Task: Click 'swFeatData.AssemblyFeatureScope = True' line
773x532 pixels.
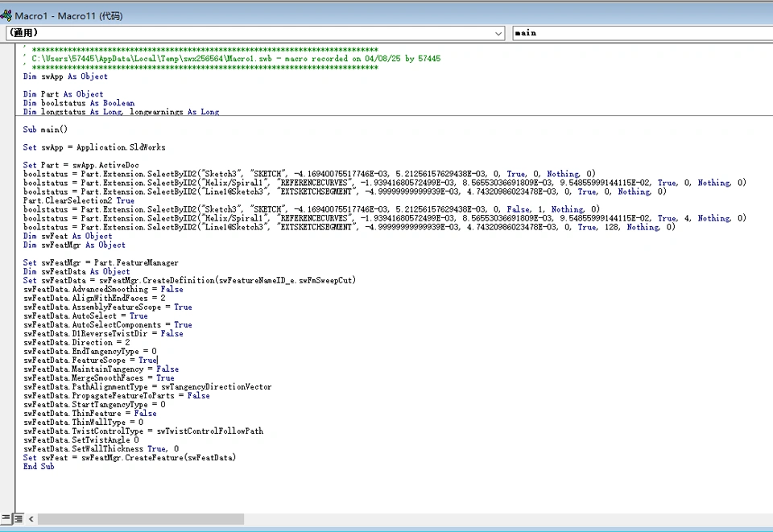Action: pos(107,307)
